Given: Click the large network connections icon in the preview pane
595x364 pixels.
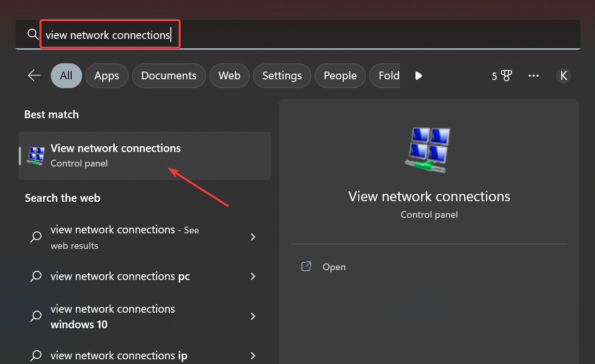Looking at the screenshot, I should (429, 150).
